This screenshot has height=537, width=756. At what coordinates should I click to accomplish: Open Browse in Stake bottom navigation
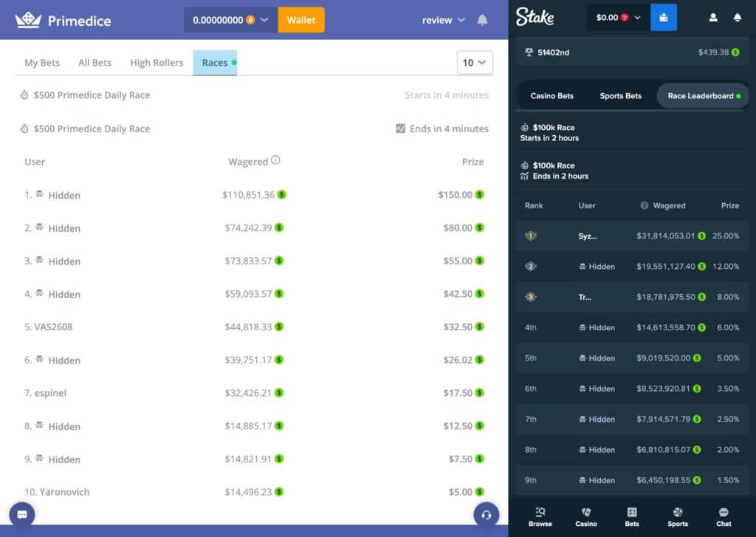pos(540,517)
